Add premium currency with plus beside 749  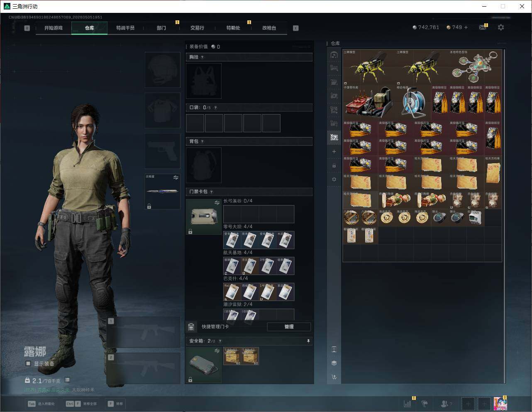point(466,27)
